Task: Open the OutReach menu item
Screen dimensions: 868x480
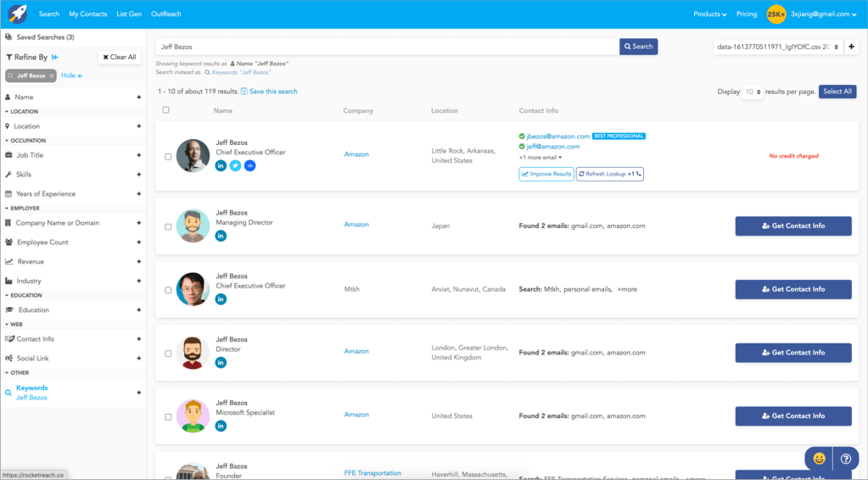Action: 165,14
